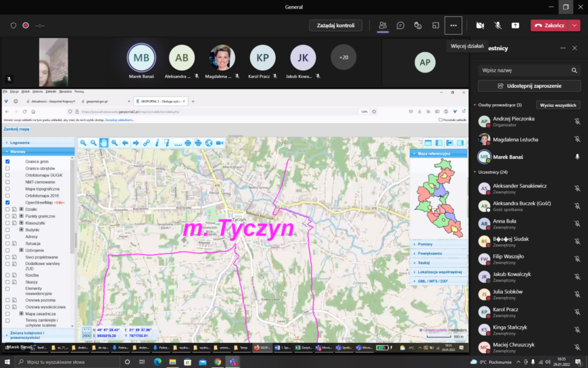Collapse the Warstwy panel
This screenshot has width=588, height=368.
pos(39,152)
